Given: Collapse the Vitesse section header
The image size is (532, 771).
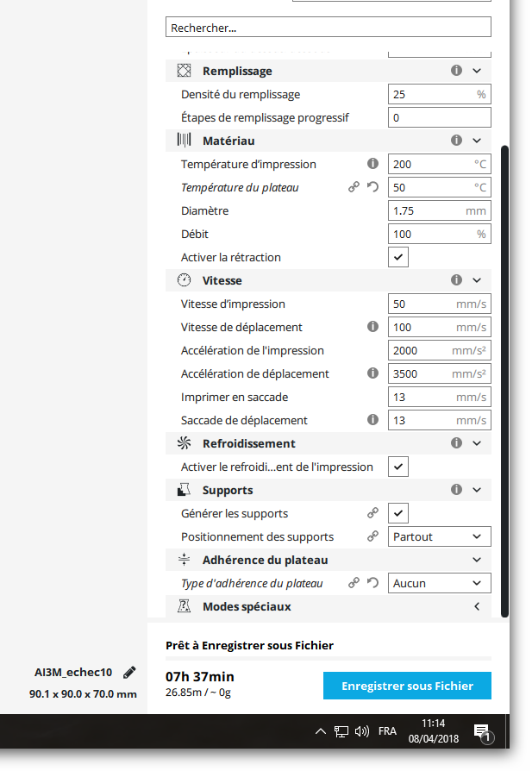Looking at the screenshot, I should pyautogui.click(x=477, y=280).
